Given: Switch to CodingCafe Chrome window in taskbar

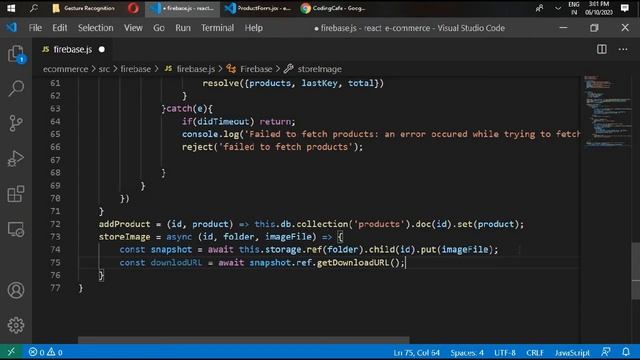Looking at the screenshot, I should coord(333,8).
